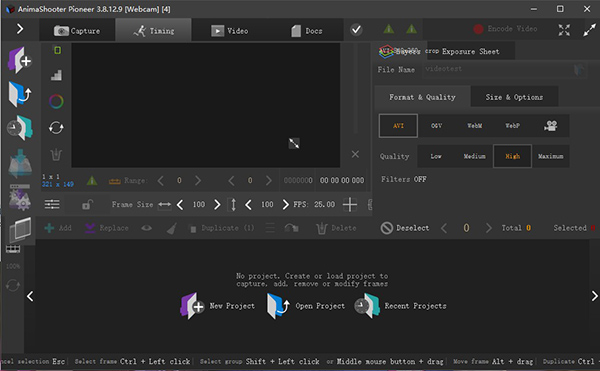Toggle the padlock icon near Frame Size

87,205
